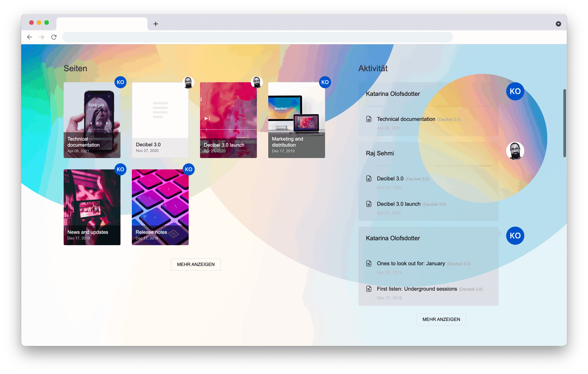Click page icon beside Decibel 3.0 activity
The height and width of the screenshot is (374, 588).
[x=369, y=179]
